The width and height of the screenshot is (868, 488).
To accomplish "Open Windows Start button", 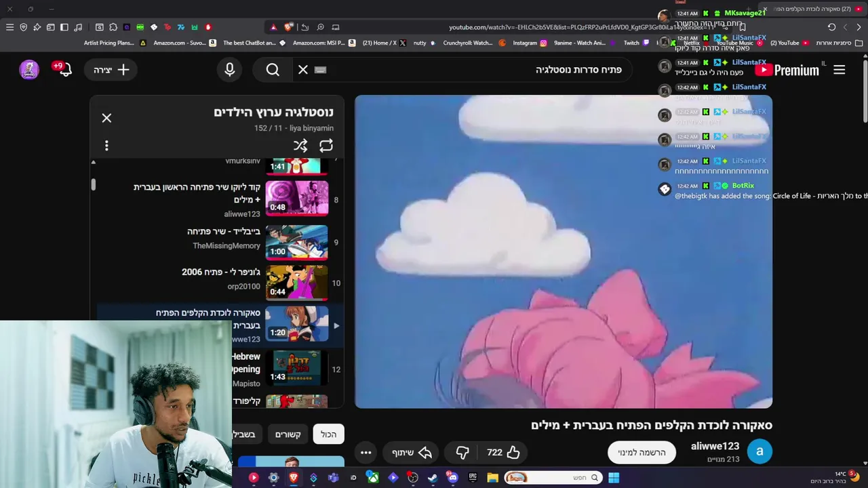I will point(614,478).
